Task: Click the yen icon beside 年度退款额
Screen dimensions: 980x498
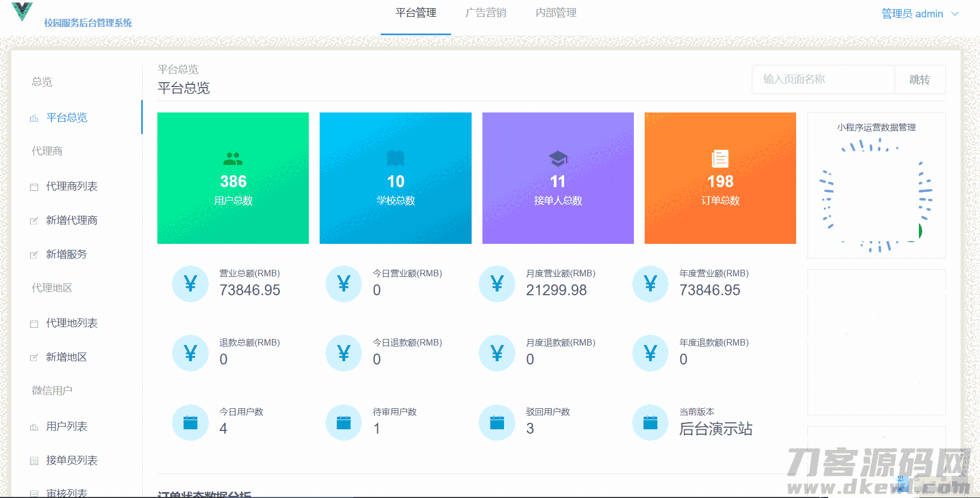Action: [x=650, y=353]
